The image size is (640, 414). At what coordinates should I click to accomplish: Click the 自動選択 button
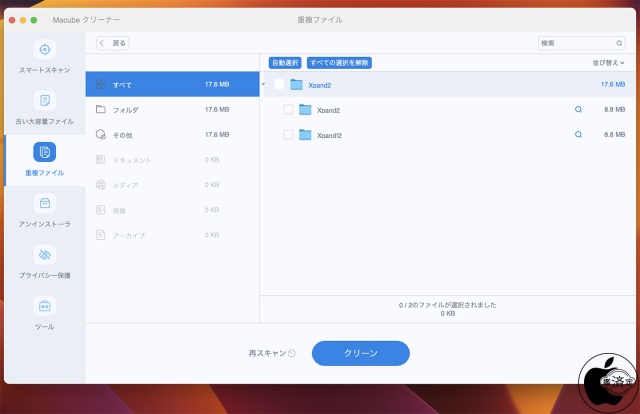coord(285,63)
